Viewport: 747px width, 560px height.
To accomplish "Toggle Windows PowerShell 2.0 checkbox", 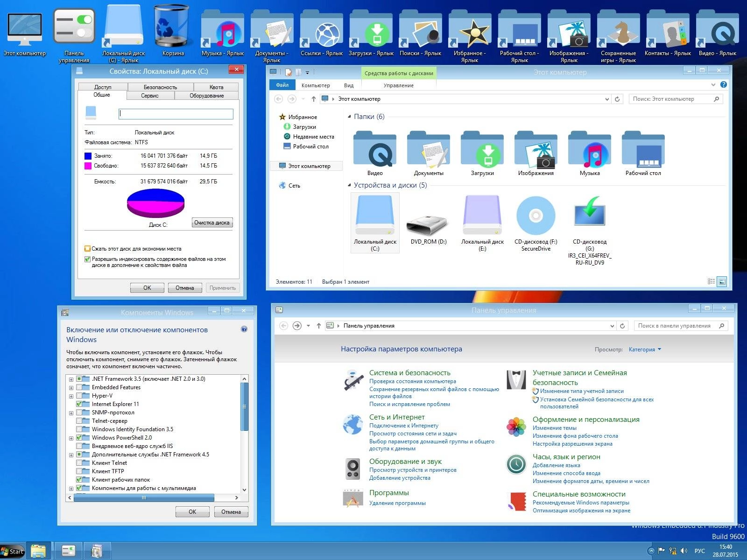I will 79,438.
